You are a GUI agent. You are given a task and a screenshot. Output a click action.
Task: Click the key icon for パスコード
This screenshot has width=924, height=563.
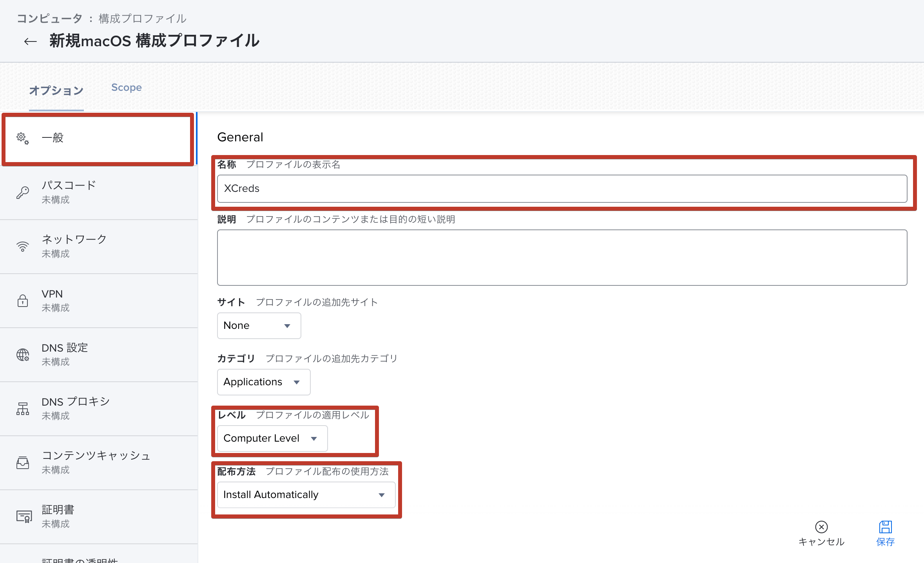click(22, 192)
